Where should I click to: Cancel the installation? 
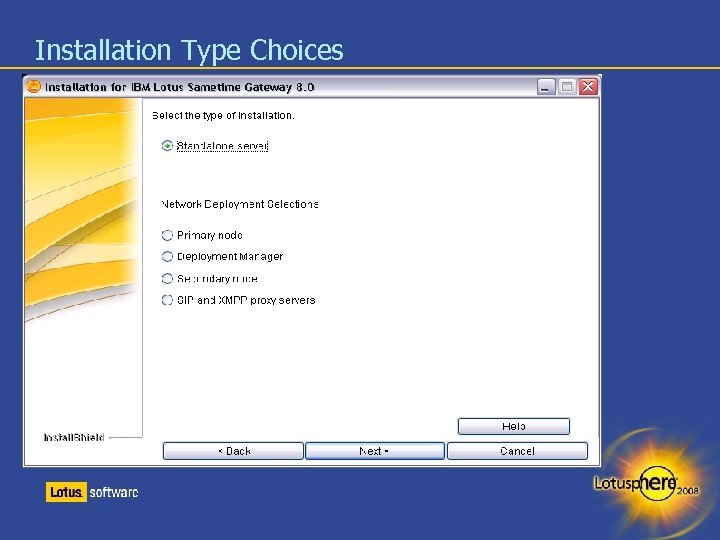click(x=517, y=451)
